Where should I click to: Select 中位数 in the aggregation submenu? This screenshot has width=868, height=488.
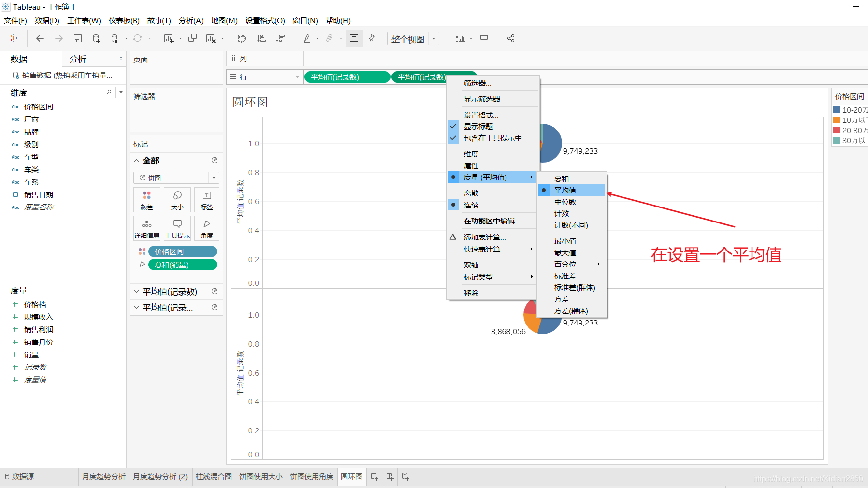coord(572,202)
